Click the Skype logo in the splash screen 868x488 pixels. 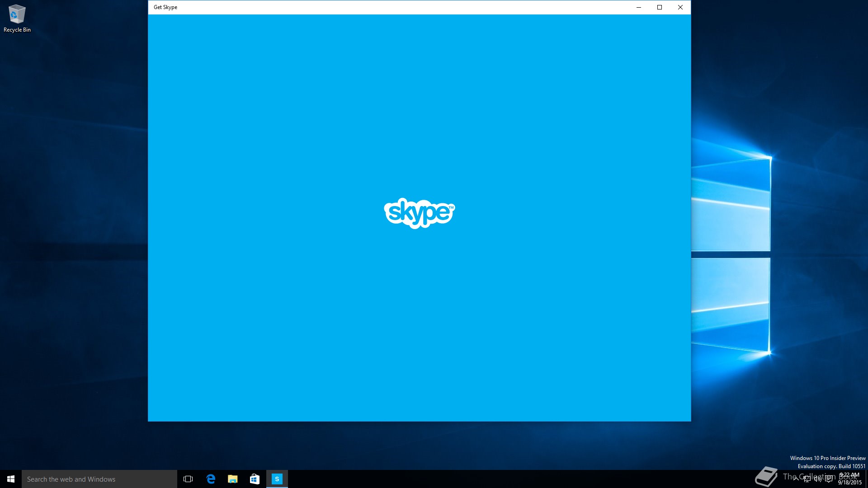420,213
